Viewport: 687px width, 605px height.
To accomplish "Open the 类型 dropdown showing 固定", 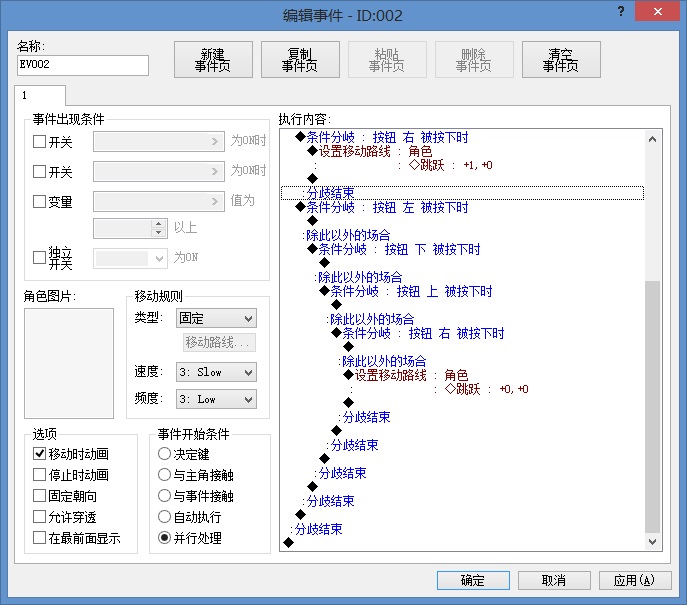I will pyautogui.click(x=216, y=318).
